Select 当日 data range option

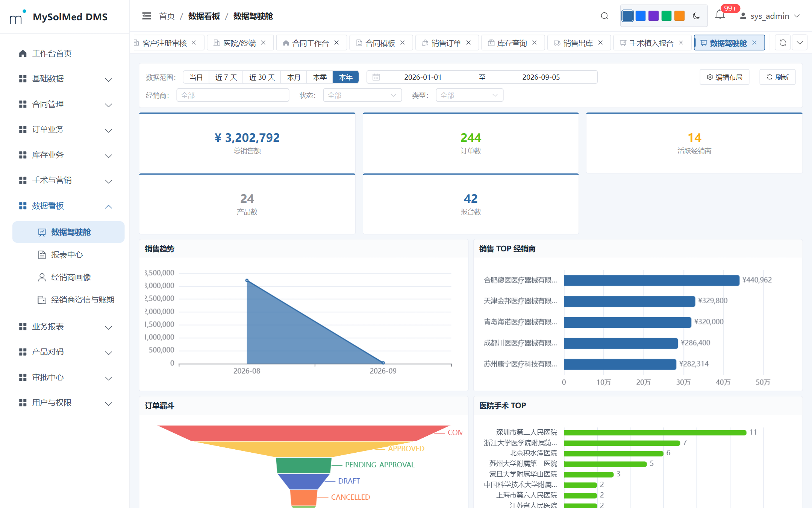[x=196, y=77]
